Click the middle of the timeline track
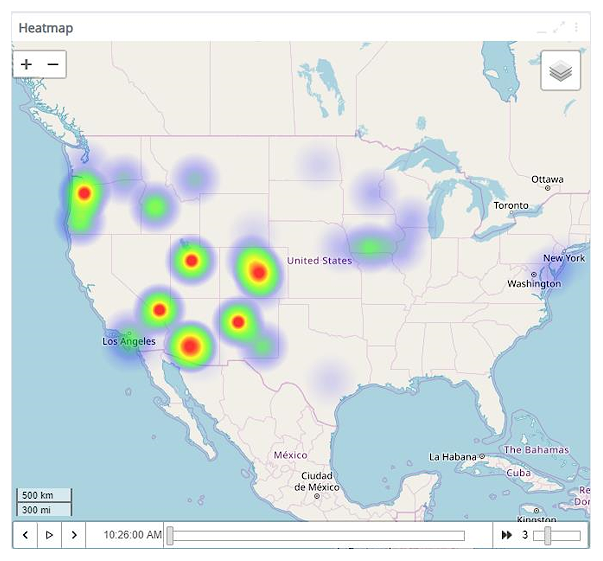The width and height of the screenshot is (603, 561). click(x=317, y=536)
